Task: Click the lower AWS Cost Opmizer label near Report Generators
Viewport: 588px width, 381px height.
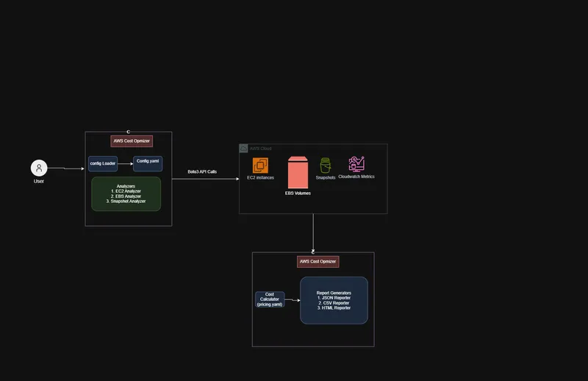Action: (x=318, y=262)
